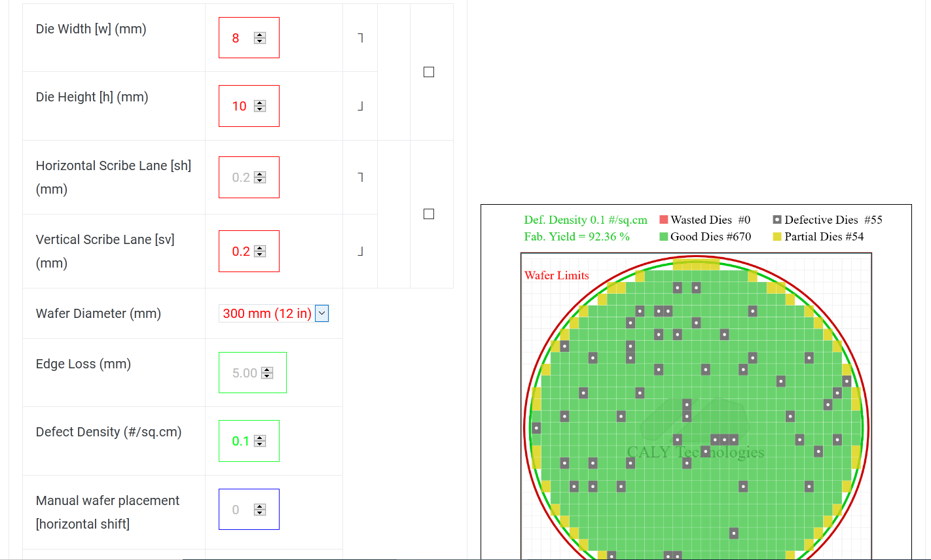Lower Horizontal Scribe Lane with down arrow
The image size is (931, 560).
click(260, 181)
